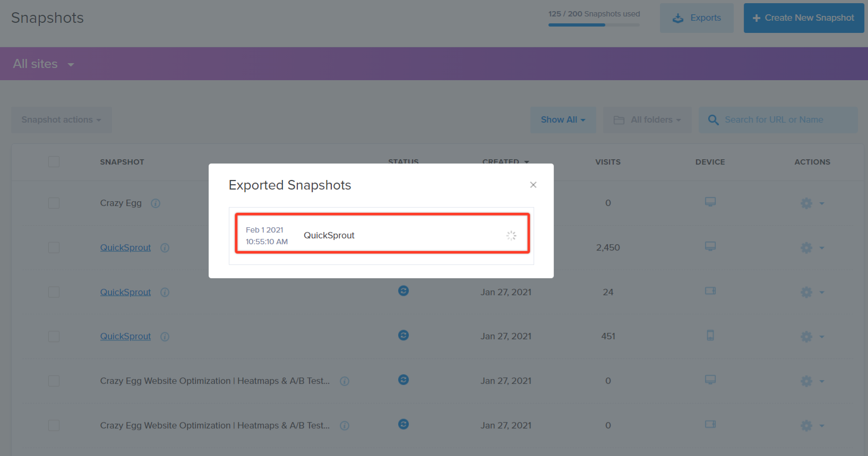Expand actions caret in Crazy Egg row
This screenshot has height=456, width=868.
coord(822,204)
